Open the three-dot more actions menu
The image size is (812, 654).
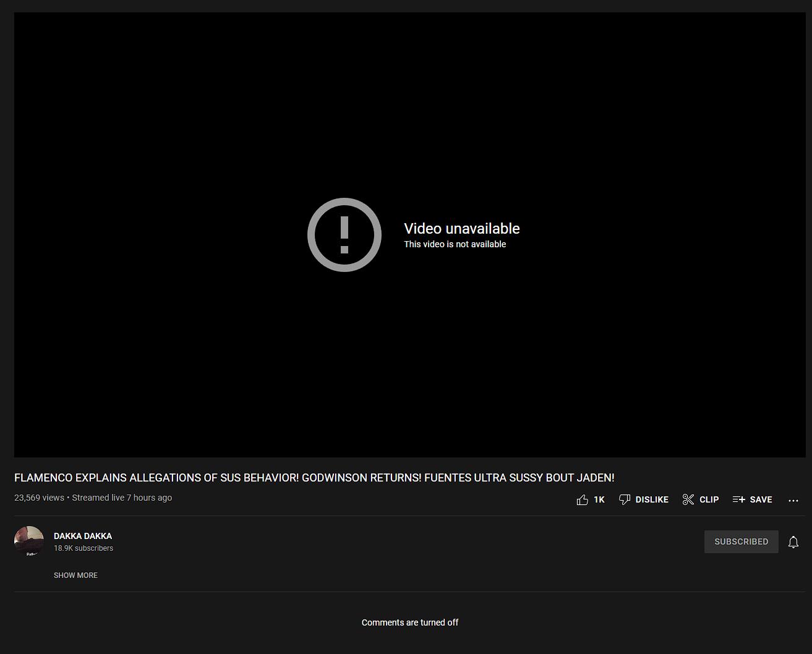click(x=793, y=500)
